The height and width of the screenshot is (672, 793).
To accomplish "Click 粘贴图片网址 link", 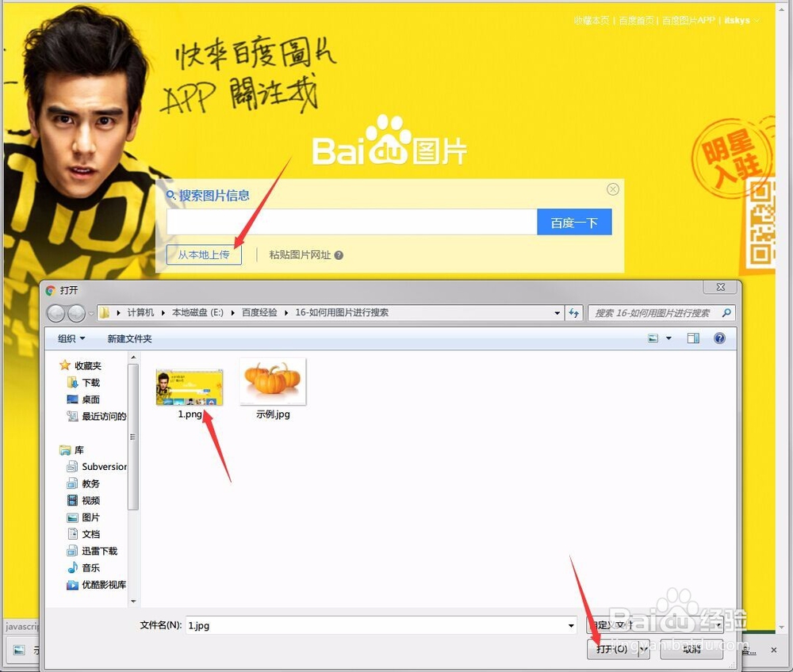I will (300, 254).
